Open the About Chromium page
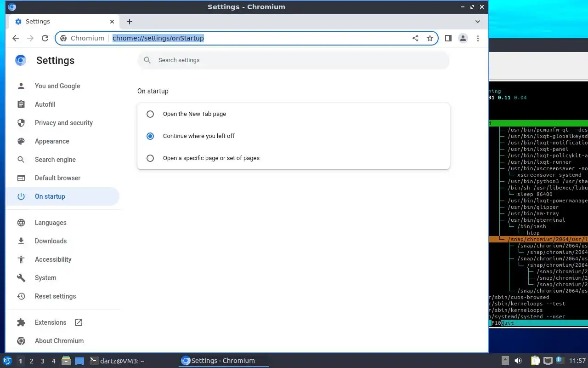 (x=62, y=341)
